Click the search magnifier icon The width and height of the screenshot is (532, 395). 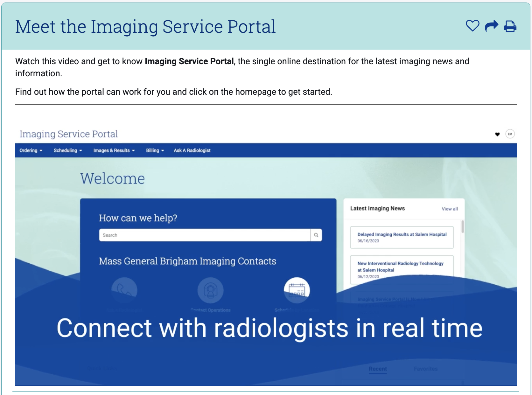(x=316, y=235)
